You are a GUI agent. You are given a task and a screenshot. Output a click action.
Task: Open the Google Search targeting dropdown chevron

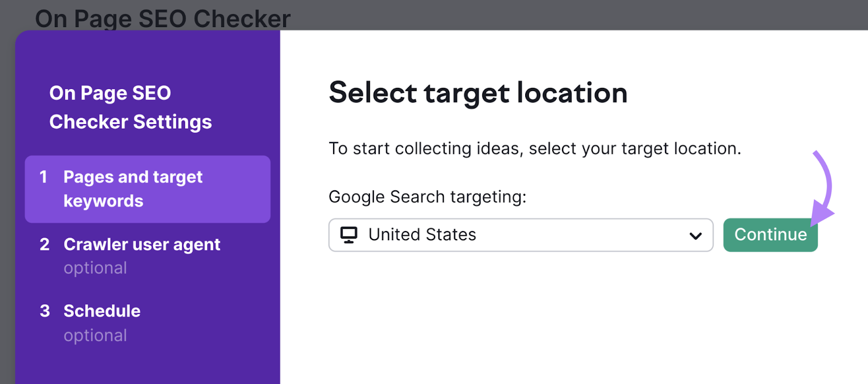tap(694, 235)
